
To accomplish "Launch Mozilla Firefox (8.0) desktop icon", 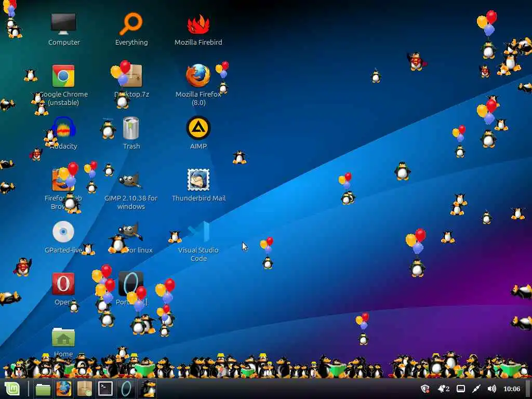I will pos(198,76).
